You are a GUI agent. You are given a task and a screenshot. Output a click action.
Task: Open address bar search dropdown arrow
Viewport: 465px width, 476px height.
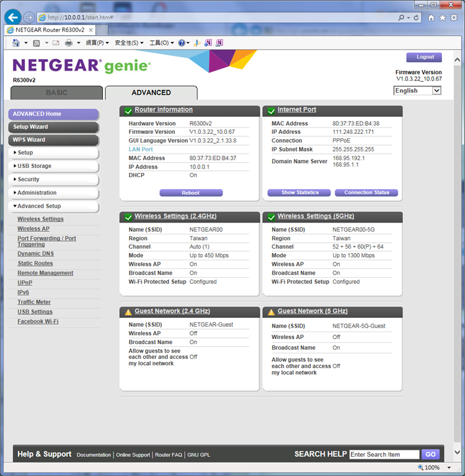pyautogui.click(x=408, y=17)
